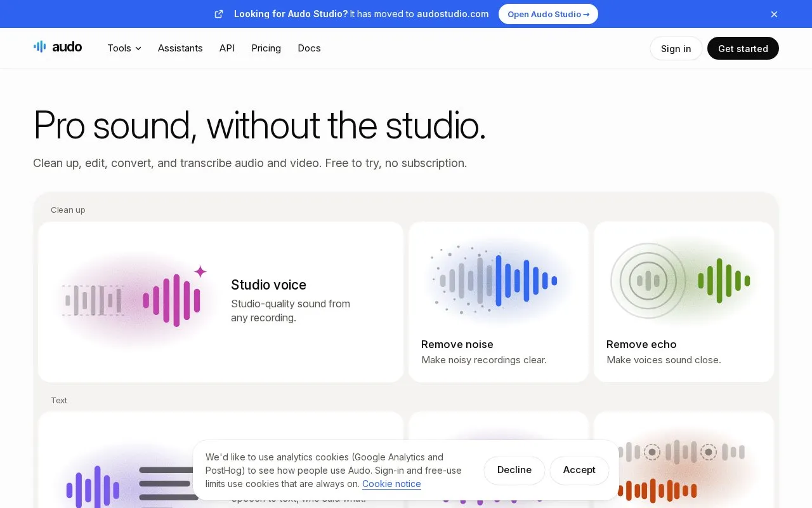Dismiss the top banner with X
812x508 pixels.
(x=774, y=14)
